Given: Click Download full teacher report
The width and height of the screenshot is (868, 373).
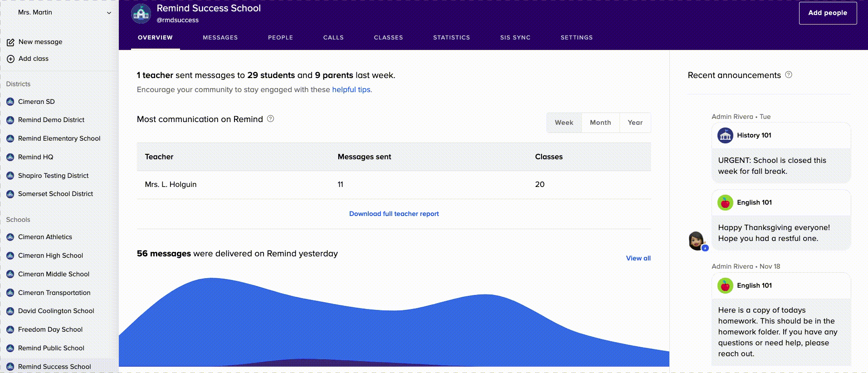Looking at the screenshot, I should (x=394, y=214).
